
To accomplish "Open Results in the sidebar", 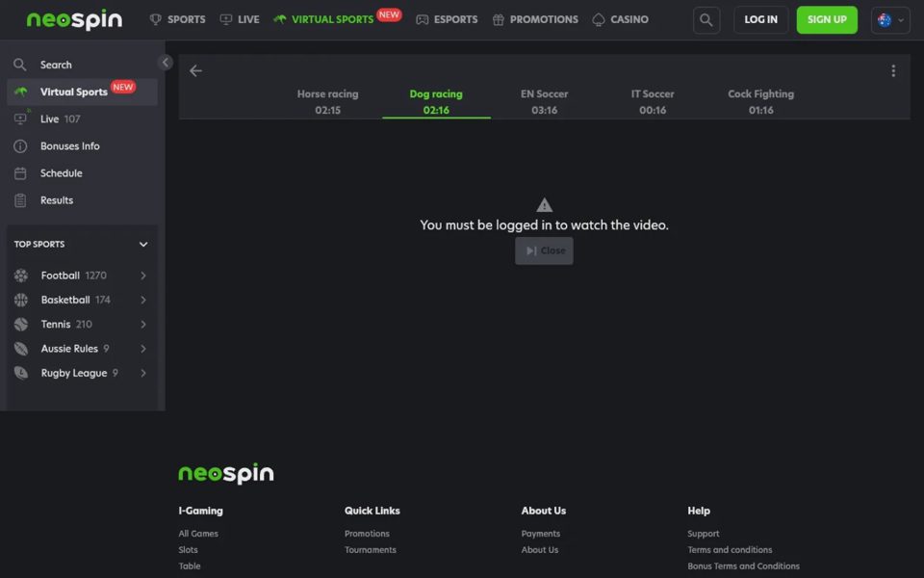I will [x=82, y=200].
